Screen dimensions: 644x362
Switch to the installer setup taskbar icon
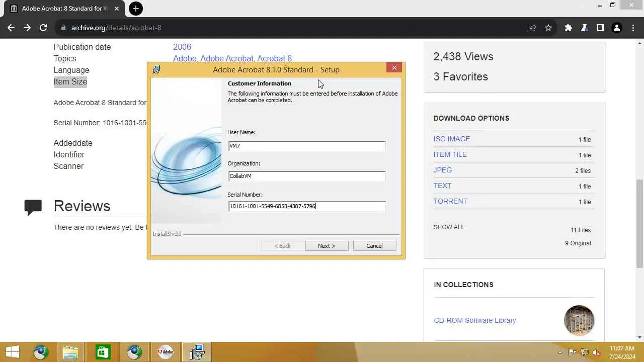click(197, 352)
